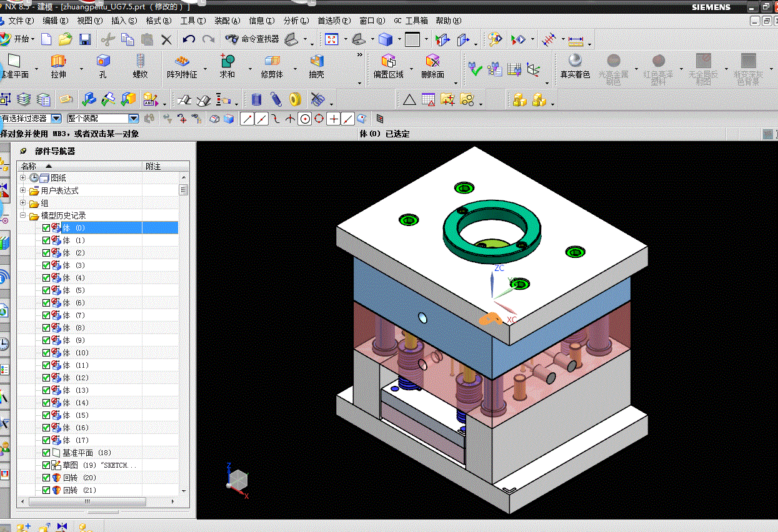Open the 文件 menu
Screen dimensions: 778x532
pos(21,21)
